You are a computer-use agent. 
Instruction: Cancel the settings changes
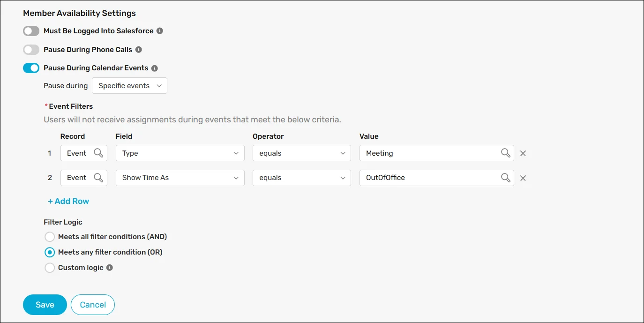pyautogui.click(x=93, y=305)
